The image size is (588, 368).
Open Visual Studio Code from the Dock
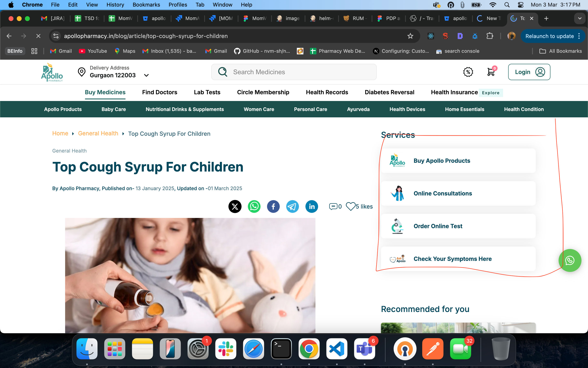tap(336, 349)
